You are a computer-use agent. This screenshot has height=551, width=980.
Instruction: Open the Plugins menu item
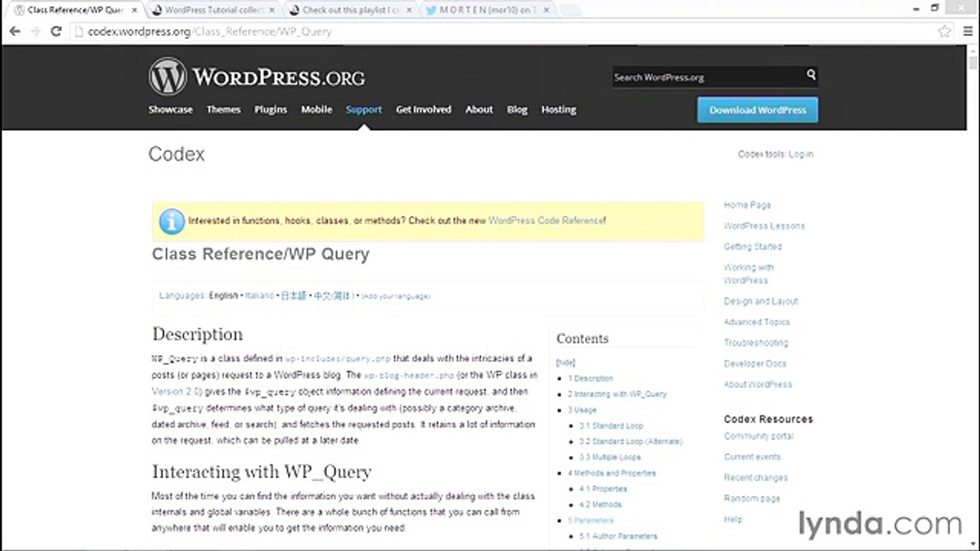click(x=270, y=109)
